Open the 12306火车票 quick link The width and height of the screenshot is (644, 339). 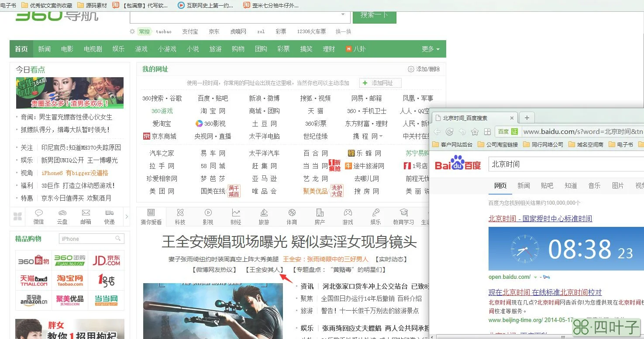pos(311,31)
